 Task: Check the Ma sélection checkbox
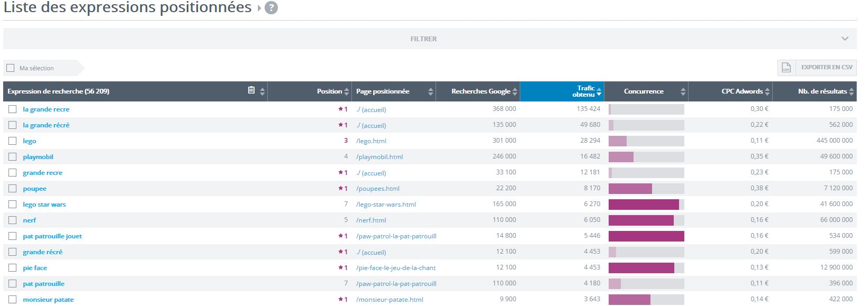tap(10, 68)
